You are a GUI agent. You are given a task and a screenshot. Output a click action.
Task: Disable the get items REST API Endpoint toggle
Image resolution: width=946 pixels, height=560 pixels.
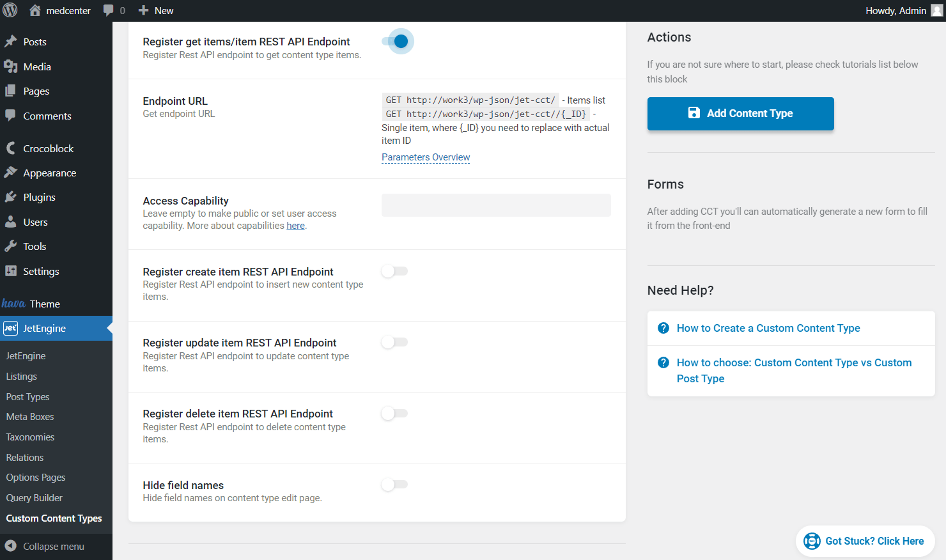[x=395, y=42]
